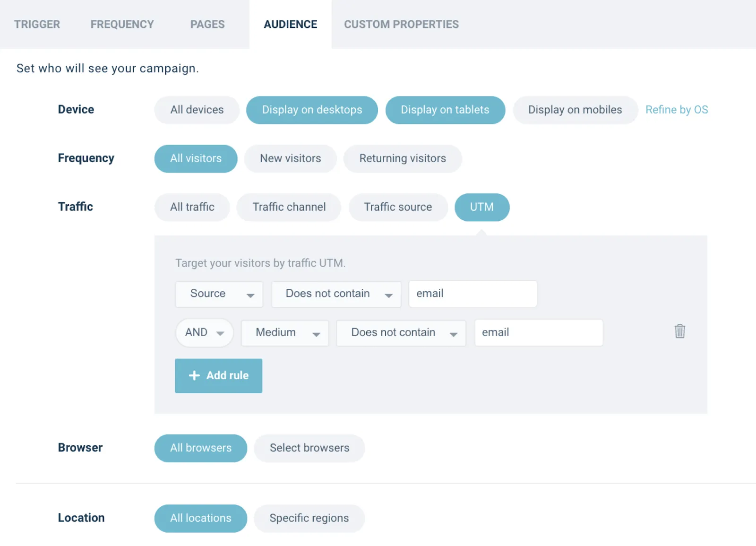Expand the AND operator dropdown

(204, 333)
